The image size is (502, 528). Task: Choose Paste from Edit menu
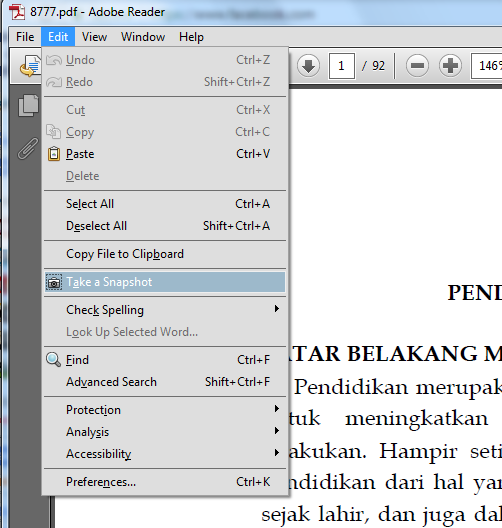[165, 154]
